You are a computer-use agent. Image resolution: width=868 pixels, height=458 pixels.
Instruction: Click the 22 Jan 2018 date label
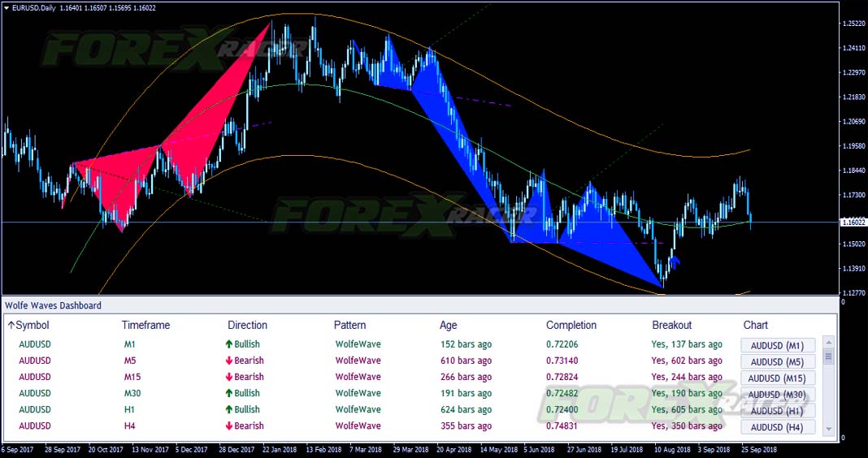click(282, 450)
